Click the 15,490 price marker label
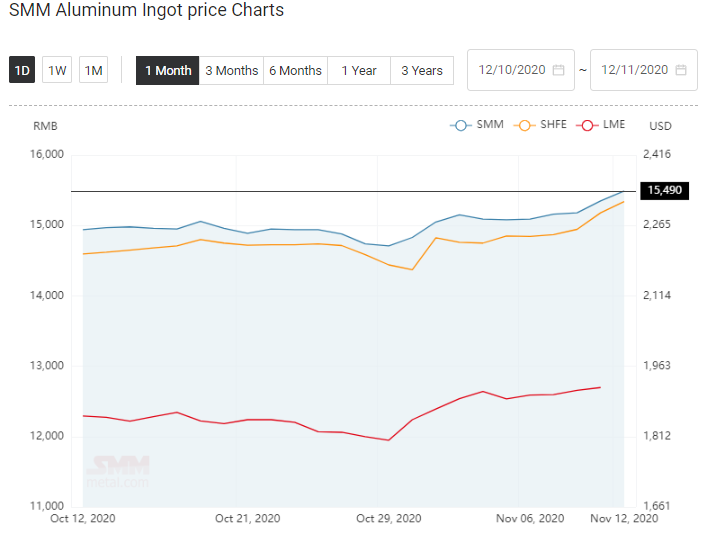This screenshot has height=535, width=709. pyautogui.click(x=665, y=190)
